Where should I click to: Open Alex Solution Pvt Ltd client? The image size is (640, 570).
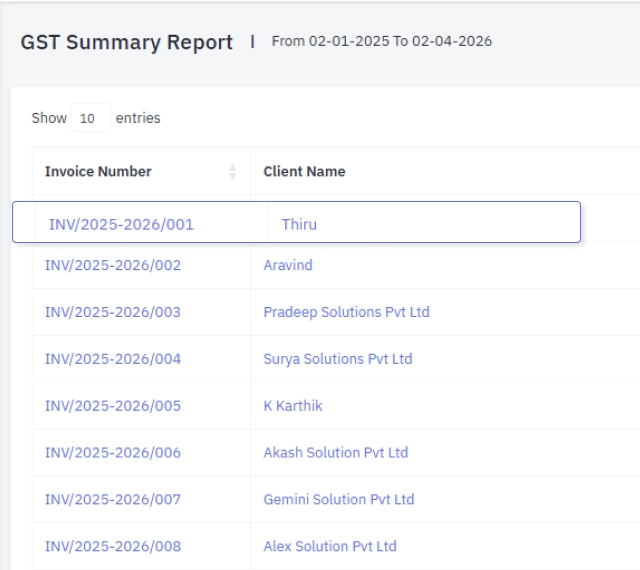330,546
